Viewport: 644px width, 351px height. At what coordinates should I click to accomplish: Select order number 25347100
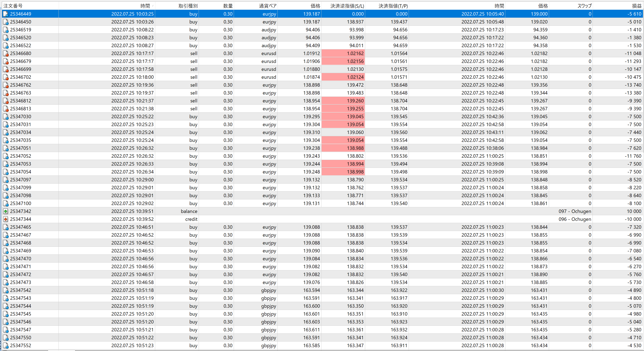point(21,203)
